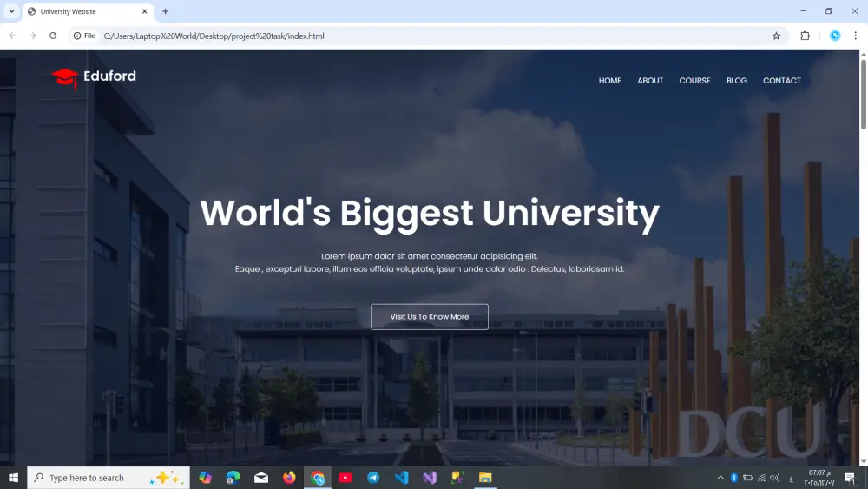Viewport: 868px width, 489px height.
Task: Go back to previous page
Action: [12, 36]
